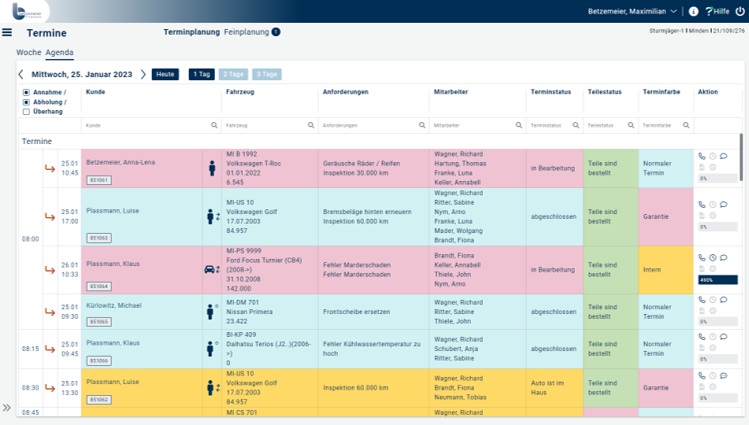Enable the Überhang checkbox

26,112
